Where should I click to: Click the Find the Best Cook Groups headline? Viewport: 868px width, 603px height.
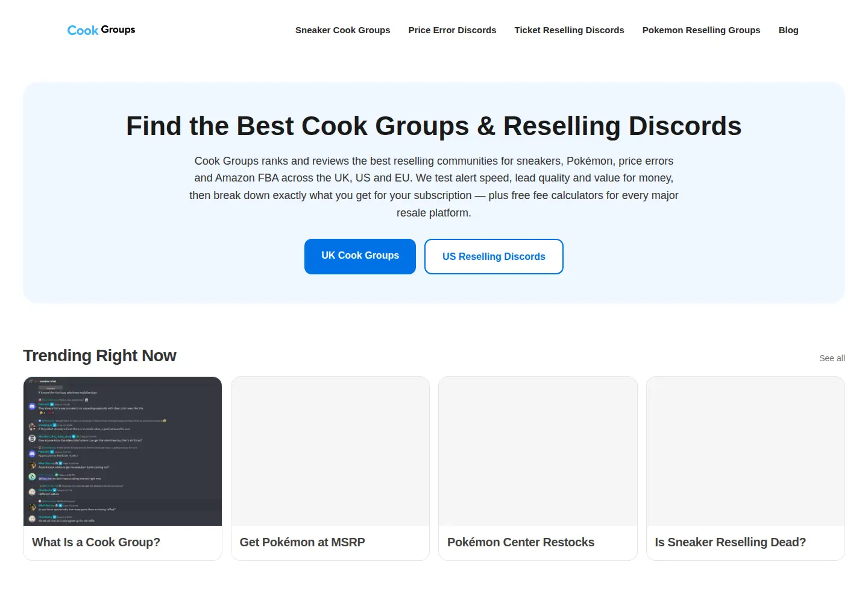tap(434, 126)
